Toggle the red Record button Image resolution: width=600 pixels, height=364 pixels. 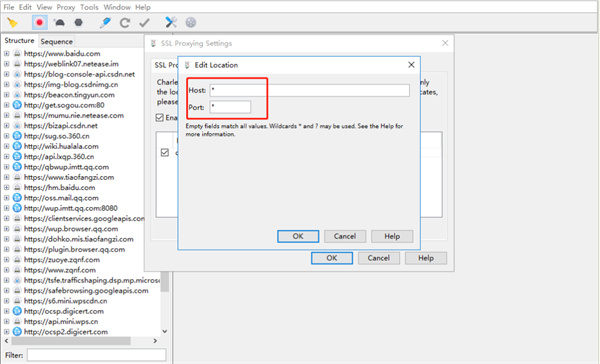tap(39, 23)
